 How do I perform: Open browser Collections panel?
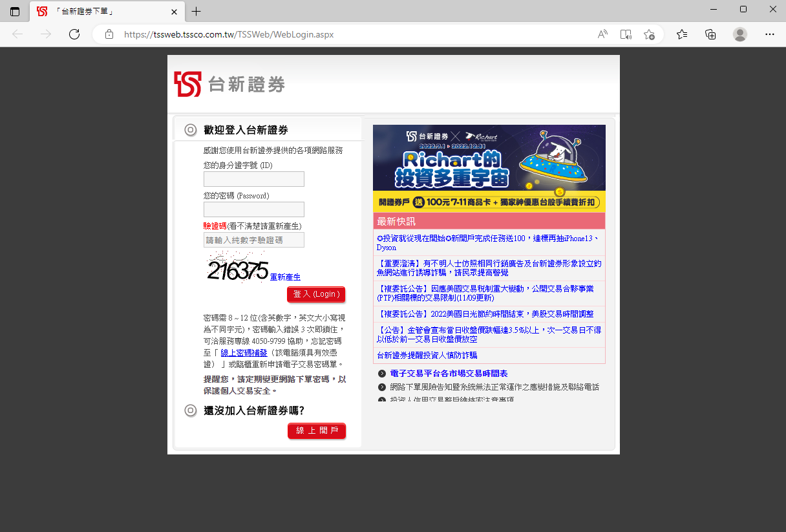[710, 34]
